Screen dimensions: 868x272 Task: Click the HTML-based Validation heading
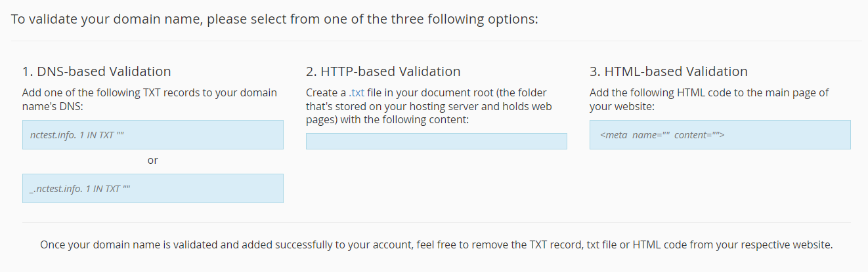tap(668, 71)
